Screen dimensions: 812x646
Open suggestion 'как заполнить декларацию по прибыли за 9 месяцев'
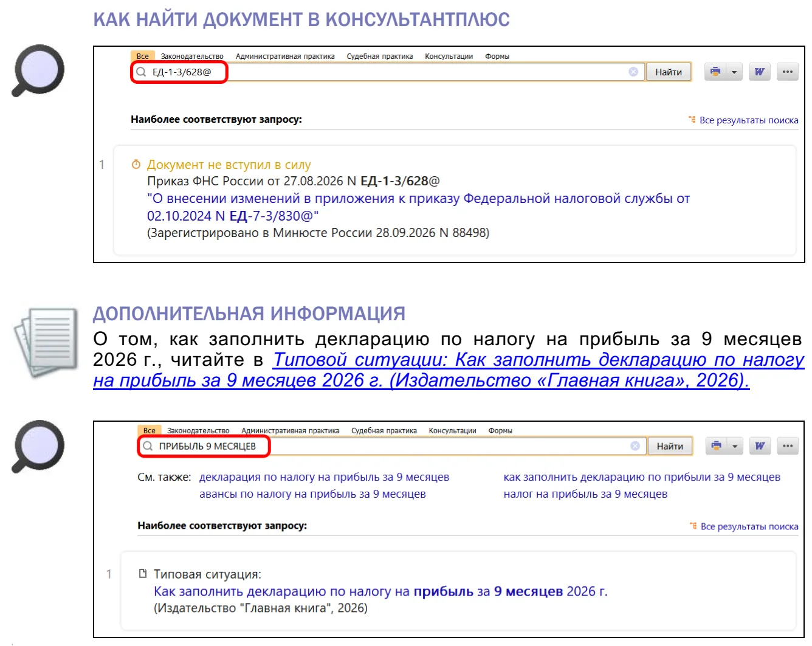(x=642, y=477)
